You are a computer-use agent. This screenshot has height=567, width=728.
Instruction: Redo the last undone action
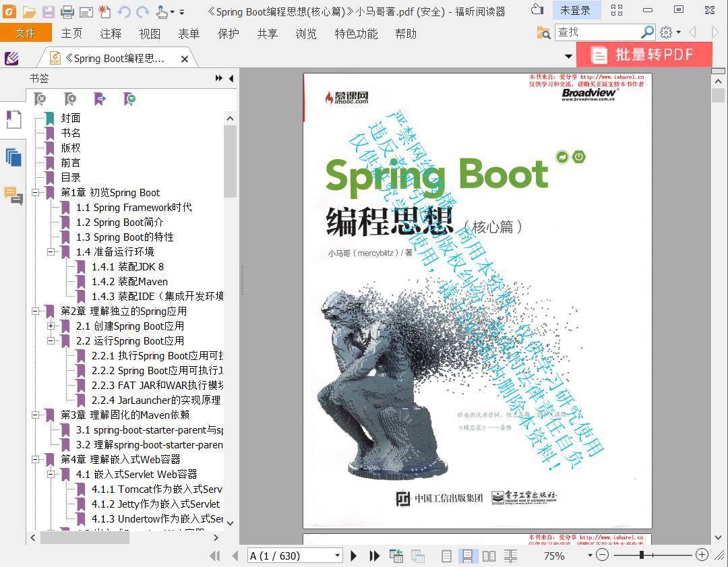pyautogui.click(x=143, y=11)
